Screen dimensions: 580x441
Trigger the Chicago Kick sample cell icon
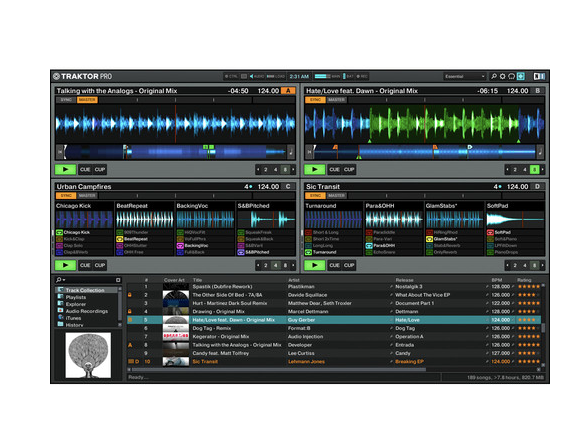(59, 232)
